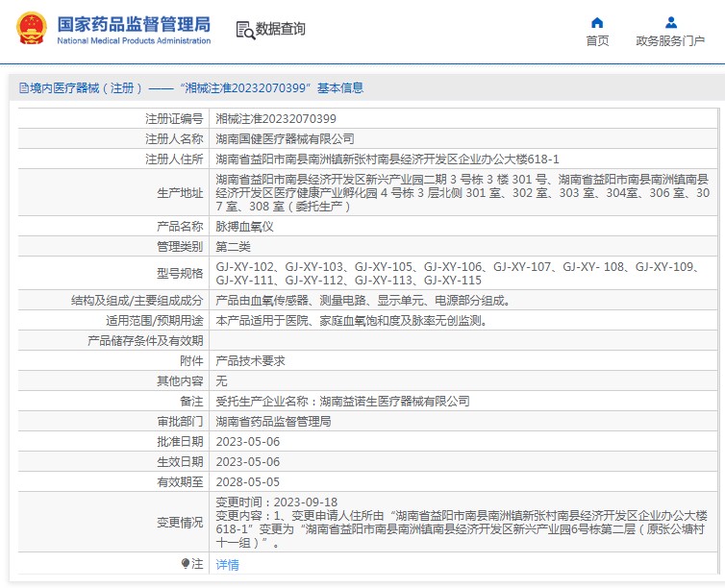Click attachment value 产品技术要求
Image resolution: width=725 pixels, height=588 pixels.
(x=250, y=360)
